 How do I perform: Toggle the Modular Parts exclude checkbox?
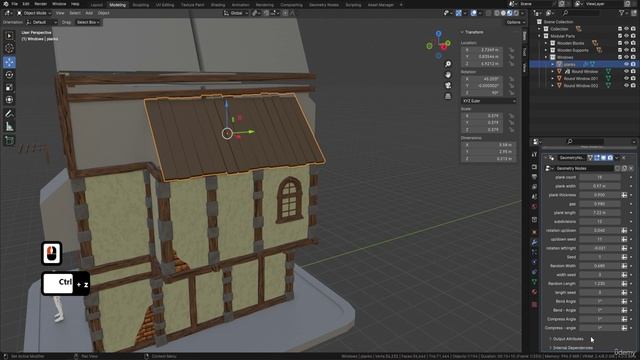coord(620,36)
